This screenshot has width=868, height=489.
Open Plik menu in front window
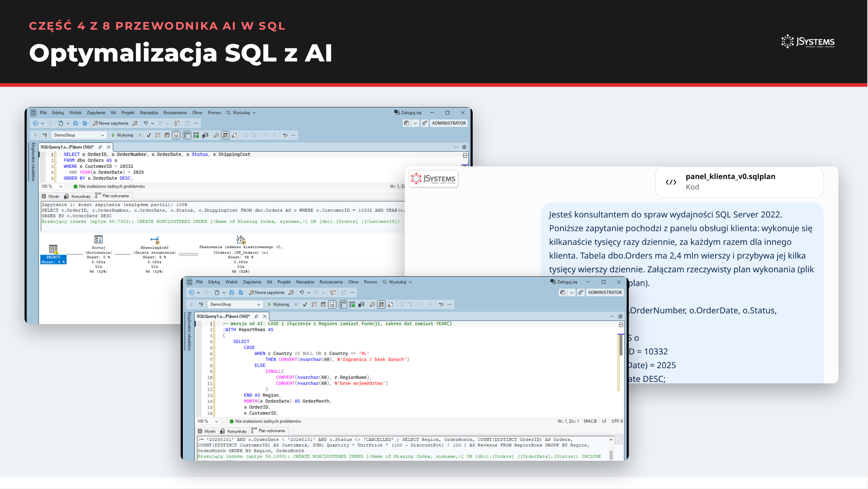(199, 282)
